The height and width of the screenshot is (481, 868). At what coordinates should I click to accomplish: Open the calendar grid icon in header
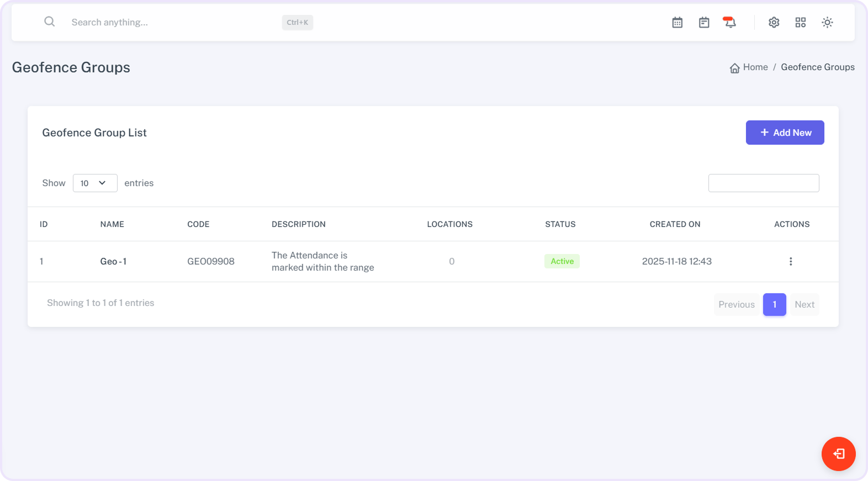[x=677, y=23]
